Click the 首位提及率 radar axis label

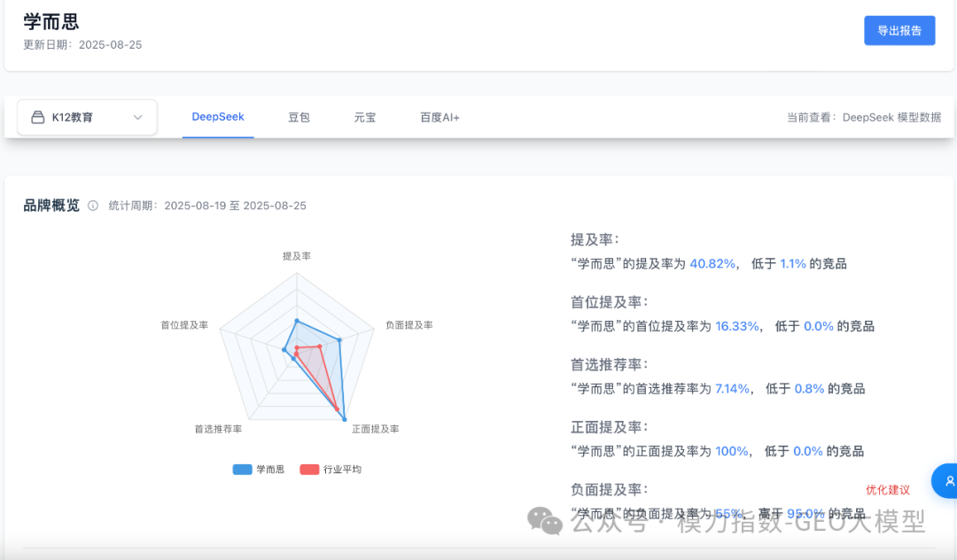(x=184, y=325)
